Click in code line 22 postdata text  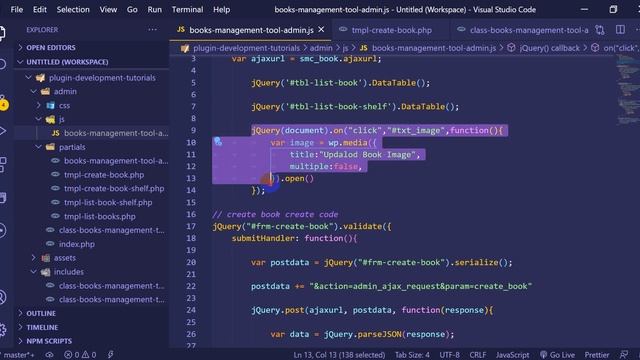pyautogui.click(x=270, y=286)
